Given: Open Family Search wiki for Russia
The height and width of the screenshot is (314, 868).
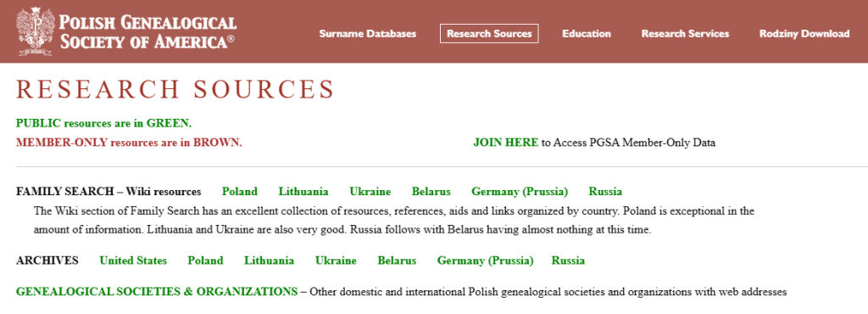Looking at the screenshot, I should (x=605, y=192).
